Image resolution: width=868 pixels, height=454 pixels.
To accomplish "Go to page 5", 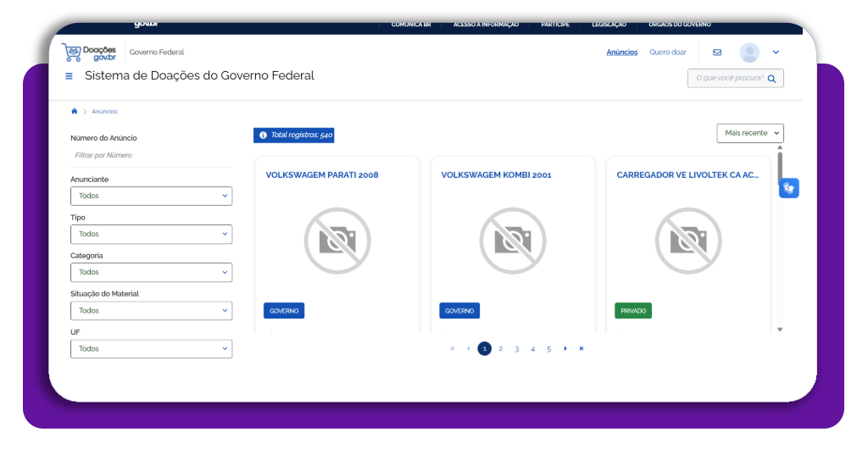I will click(548, 349).
